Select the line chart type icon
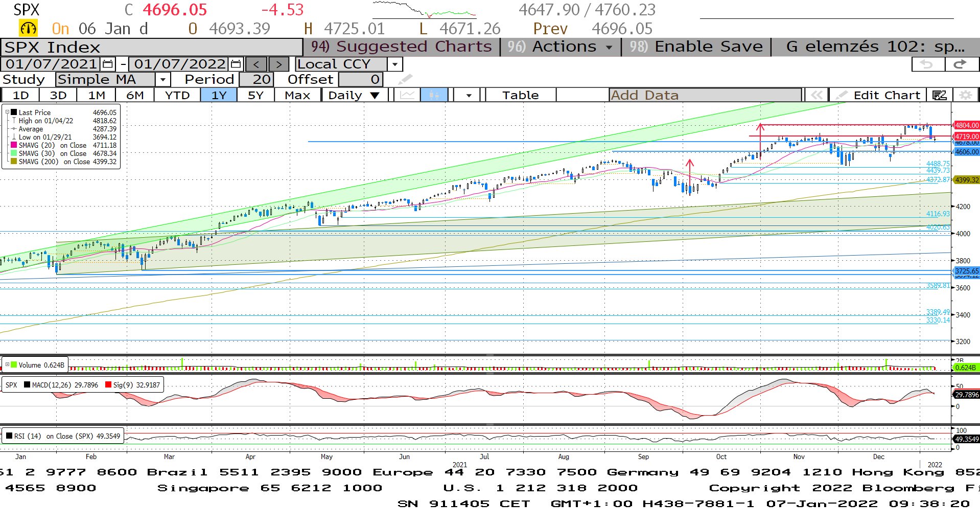 (407, 95)
